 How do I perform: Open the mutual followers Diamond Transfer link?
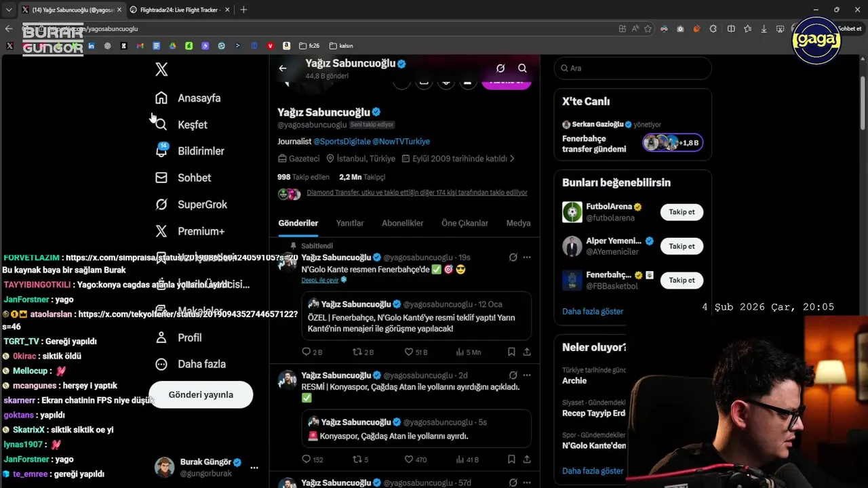tap(416, 192)
